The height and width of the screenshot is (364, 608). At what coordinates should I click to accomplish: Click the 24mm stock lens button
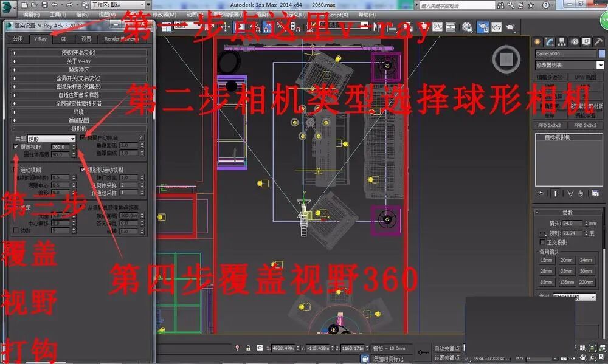coord(586,260)
